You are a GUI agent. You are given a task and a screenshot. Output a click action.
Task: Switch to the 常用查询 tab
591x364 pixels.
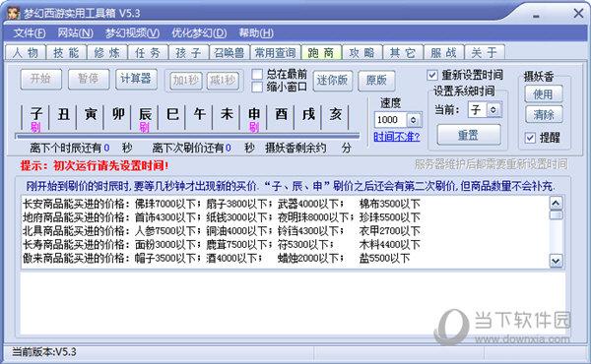click(275, 53)
